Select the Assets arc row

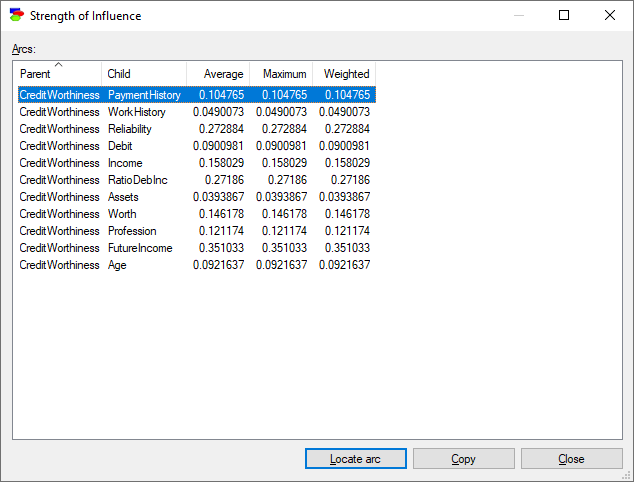coord(197,197)
